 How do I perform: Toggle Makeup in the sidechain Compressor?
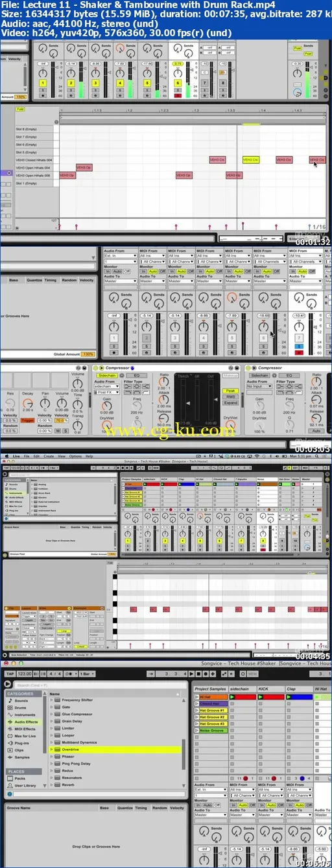point(230,375)
